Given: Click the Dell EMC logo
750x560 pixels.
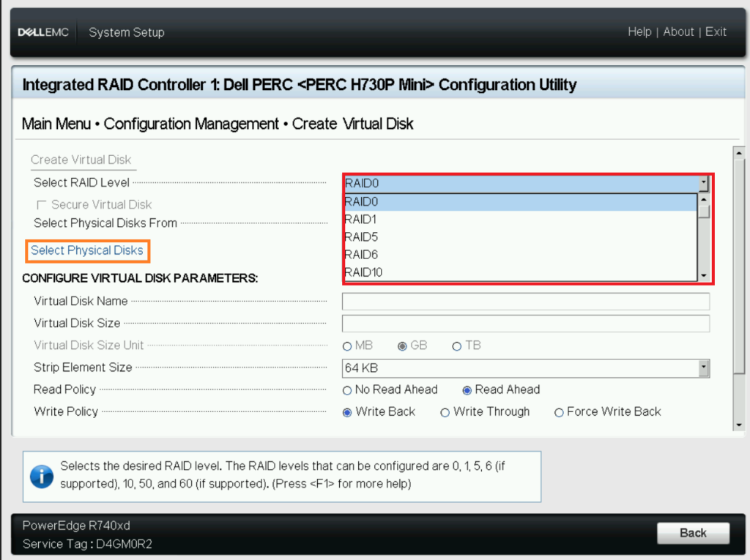Looking at the screenshot, I should 43,32.
